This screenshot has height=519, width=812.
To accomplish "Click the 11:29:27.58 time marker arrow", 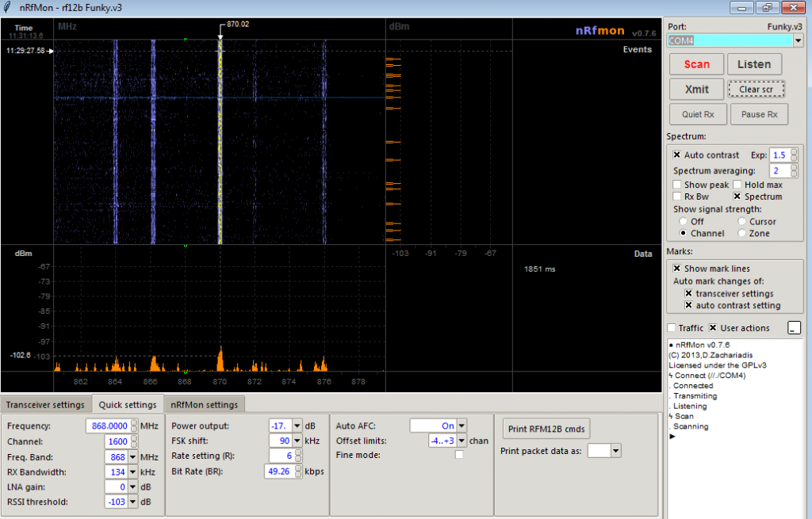I will click(x=50, y=51).
